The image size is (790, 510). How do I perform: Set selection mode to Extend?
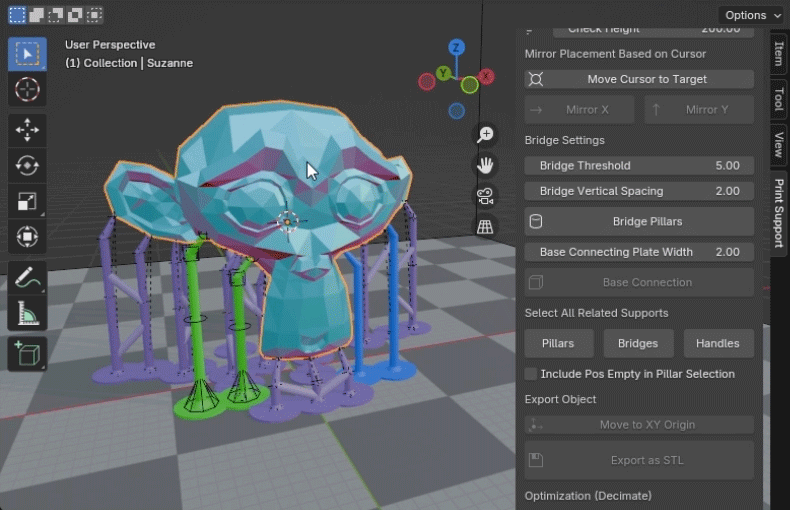coord(36,15)
